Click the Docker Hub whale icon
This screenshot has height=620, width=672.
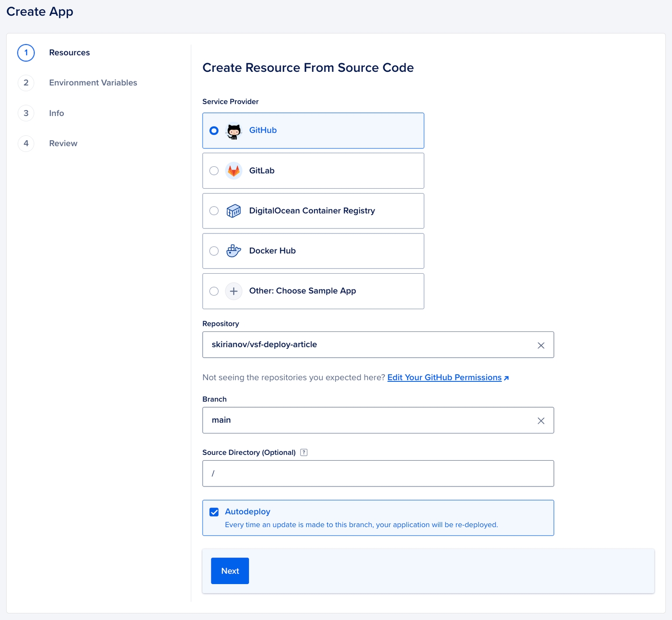pyautogui.click(x=234, y=251)
